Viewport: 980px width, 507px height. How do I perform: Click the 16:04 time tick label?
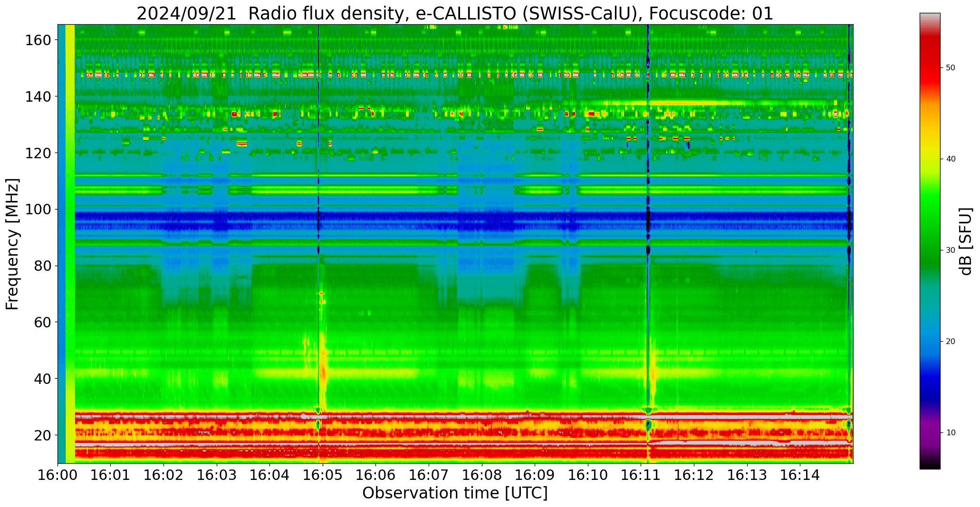click(x=270, y=474)
